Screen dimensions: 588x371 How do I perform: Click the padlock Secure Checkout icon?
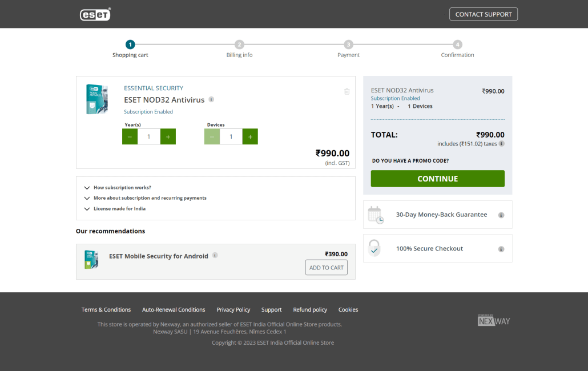click(x=374, y=248)
